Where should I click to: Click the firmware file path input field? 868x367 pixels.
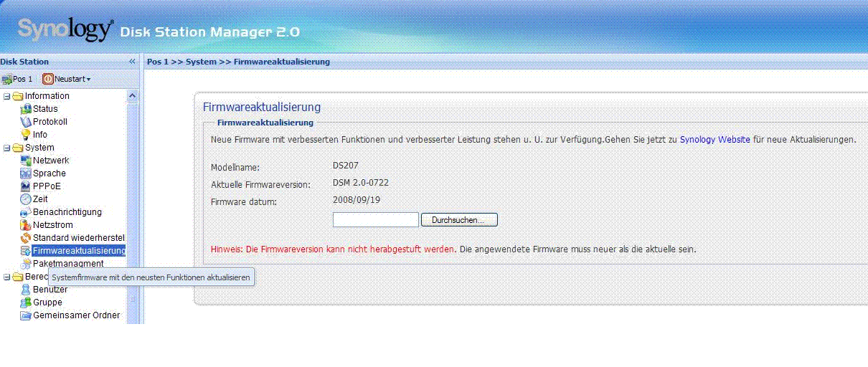click(x=376, y=220)
